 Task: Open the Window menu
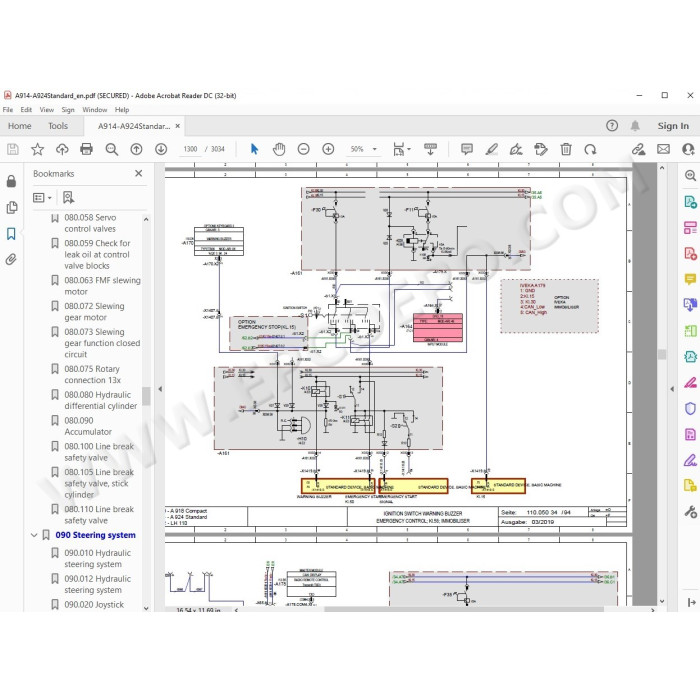[95, 110]
